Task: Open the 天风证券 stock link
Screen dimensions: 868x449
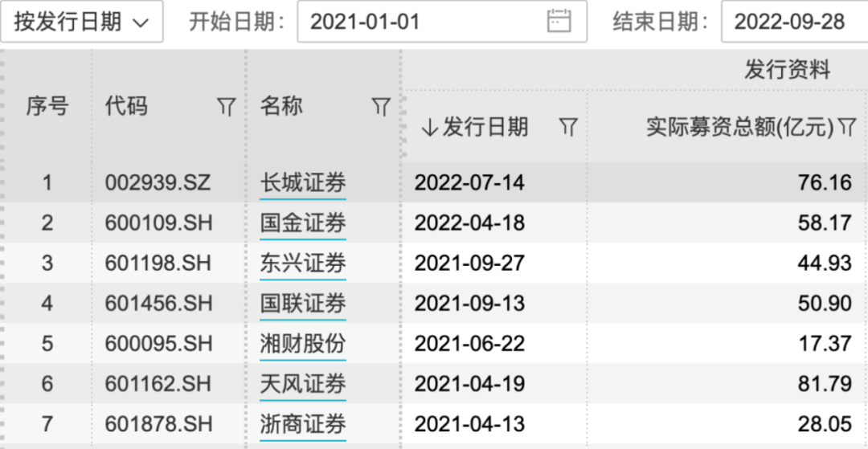Action: point(303,384)
